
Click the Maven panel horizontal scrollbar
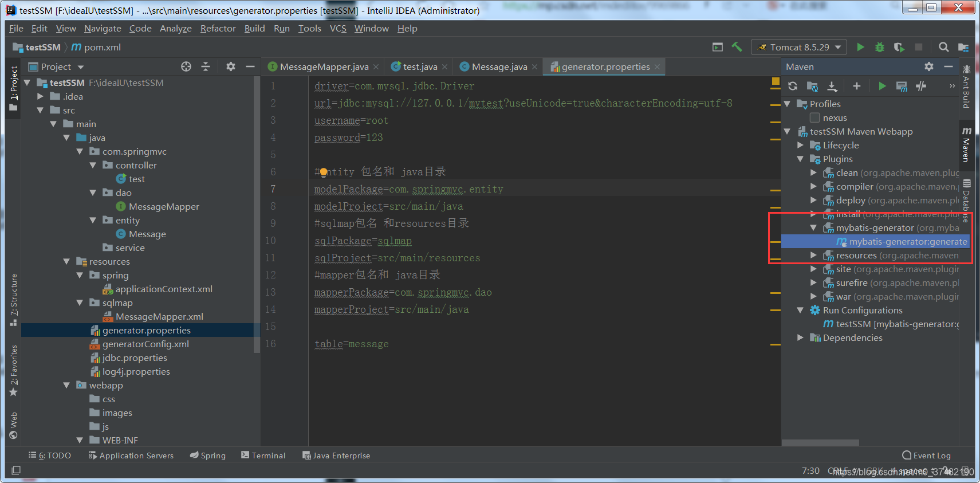[x=820, y=442]
